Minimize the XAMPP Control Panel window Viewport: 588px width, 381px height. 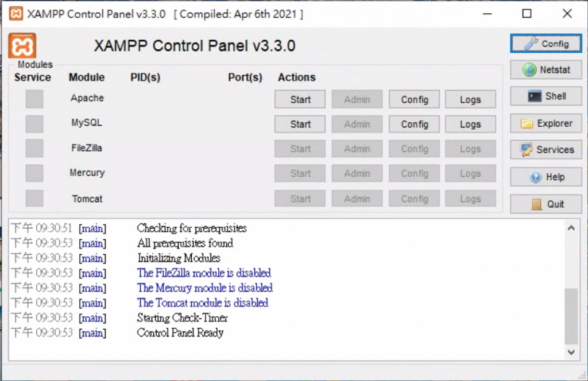(487, 14)
